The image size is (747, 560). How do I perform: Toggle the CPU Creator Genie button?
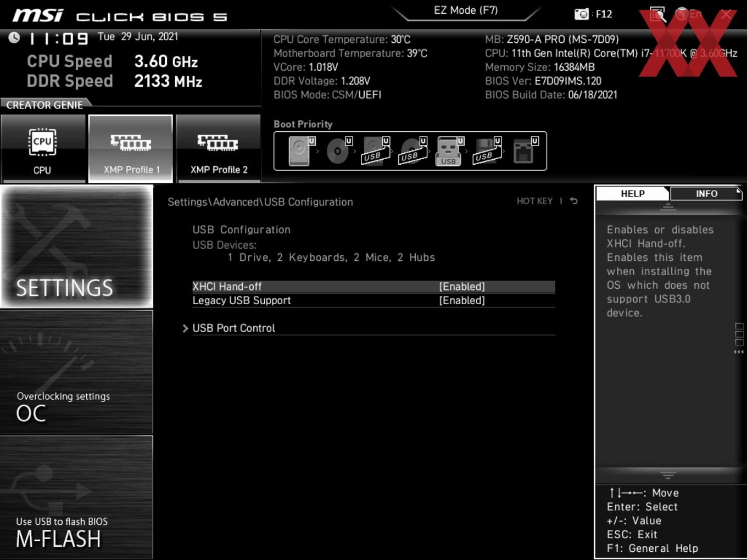pos(42,148)
